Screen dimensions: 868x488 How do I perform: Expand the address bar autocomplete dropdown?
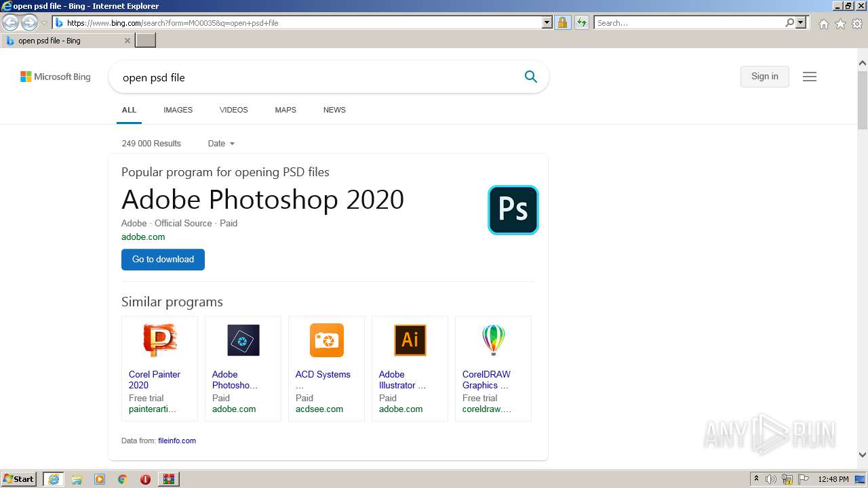tap(547, 22)
